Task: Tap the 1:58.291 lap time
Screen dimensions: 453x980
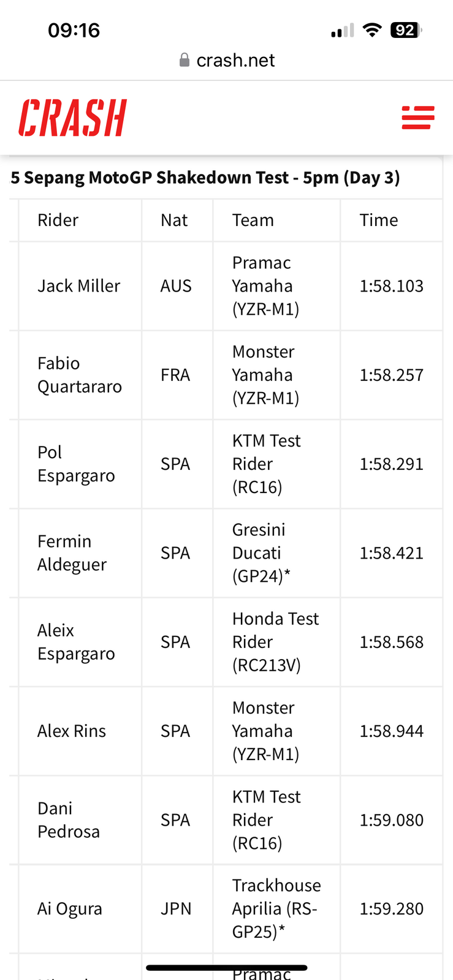Action: pos(391,464)
